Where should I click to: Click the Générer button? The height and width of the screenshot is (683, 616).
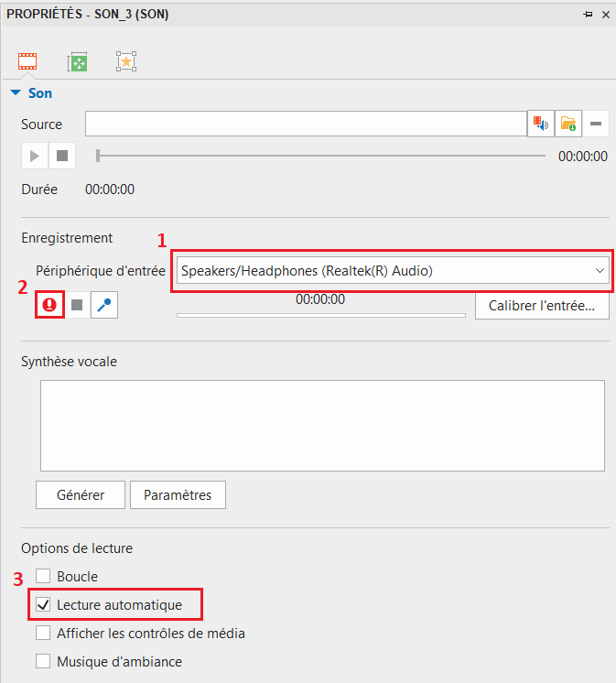pos(81,495)
